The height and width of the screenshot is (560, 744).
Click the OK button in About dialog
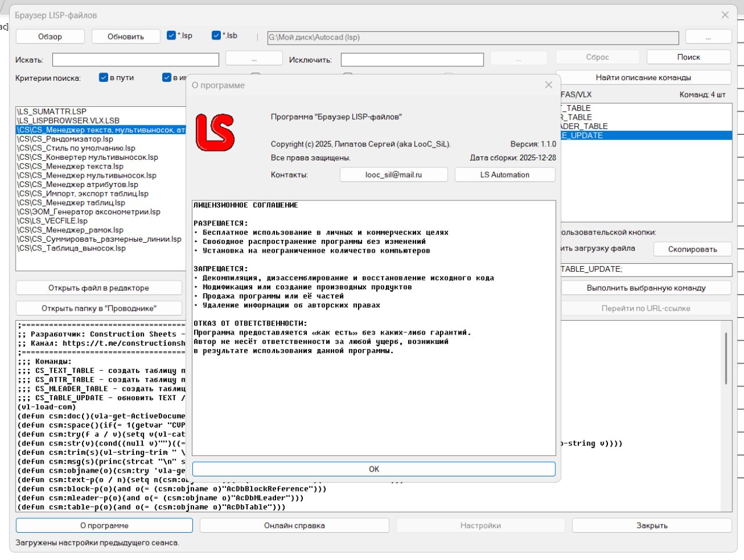click(374, 469)
